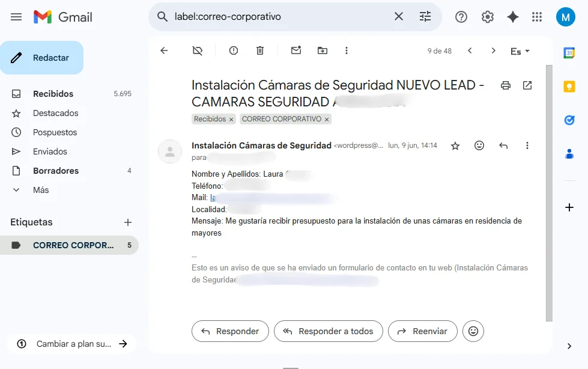Mark the email as unread

[296, 51]
